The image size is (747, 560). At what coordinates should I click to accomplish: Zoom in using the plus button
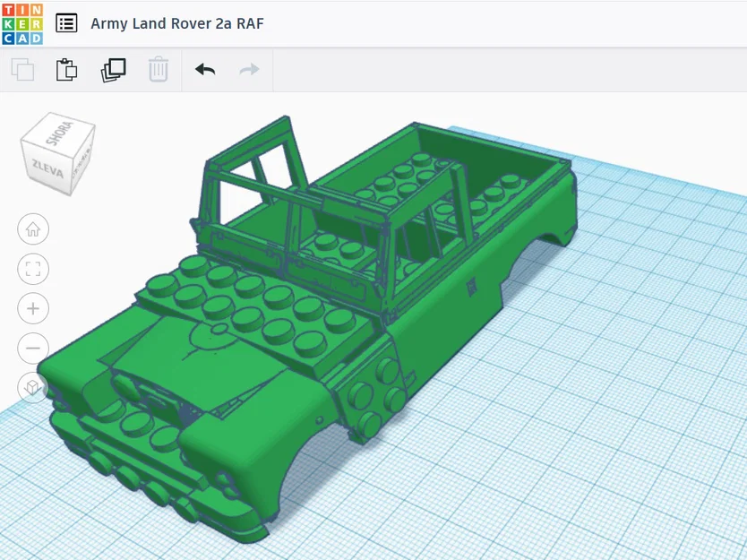pyautogui.click(x=33, y=308)
